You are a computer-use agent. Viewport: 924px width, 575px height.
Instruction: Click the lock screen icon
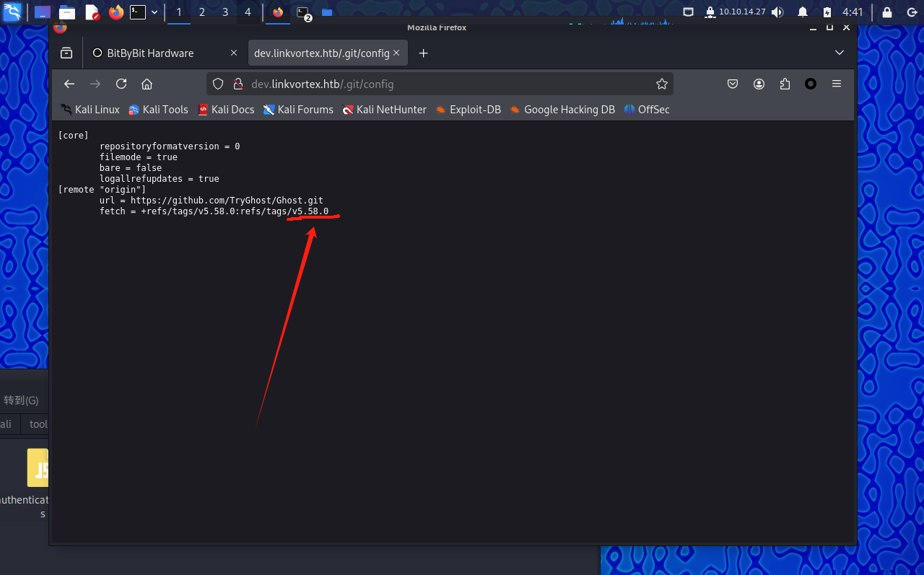click(x=887, y=12)
